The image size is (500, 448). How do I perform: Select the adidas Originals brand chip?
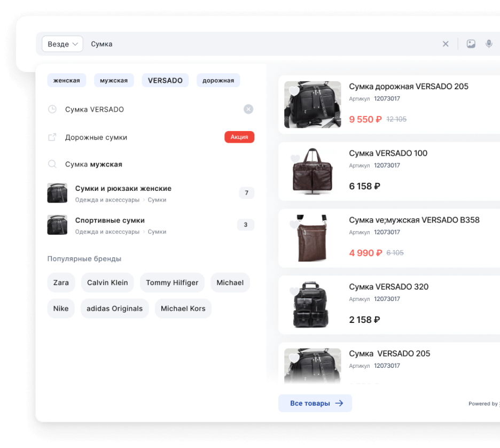point(114,308)
